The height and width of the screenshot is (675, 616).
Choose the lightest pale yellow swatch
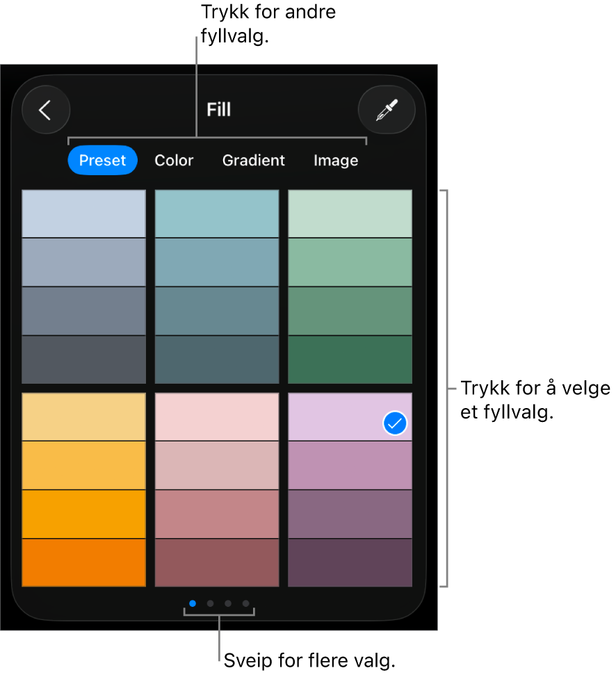(x=84, y=416)
